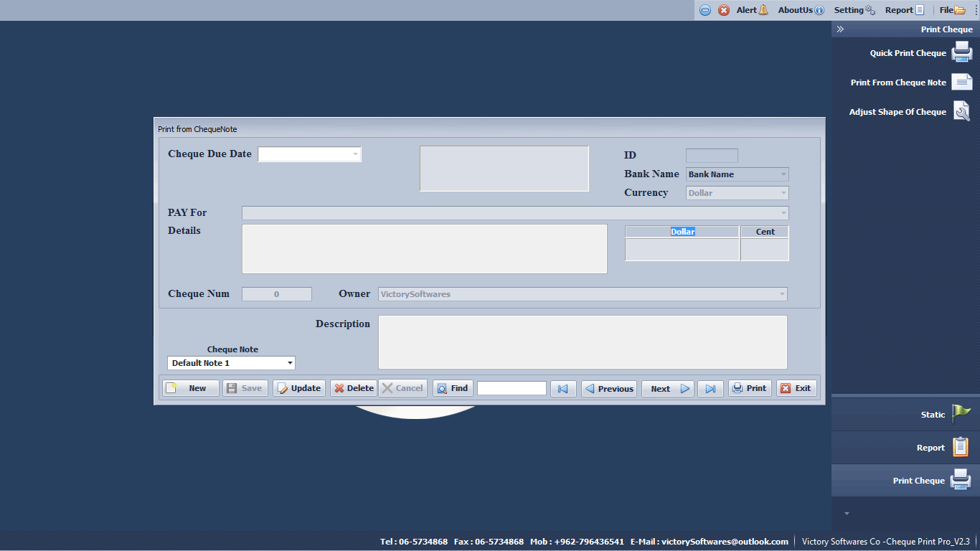The image size is (980, 551).
Task: Click the Exit button
Action: 796,388
